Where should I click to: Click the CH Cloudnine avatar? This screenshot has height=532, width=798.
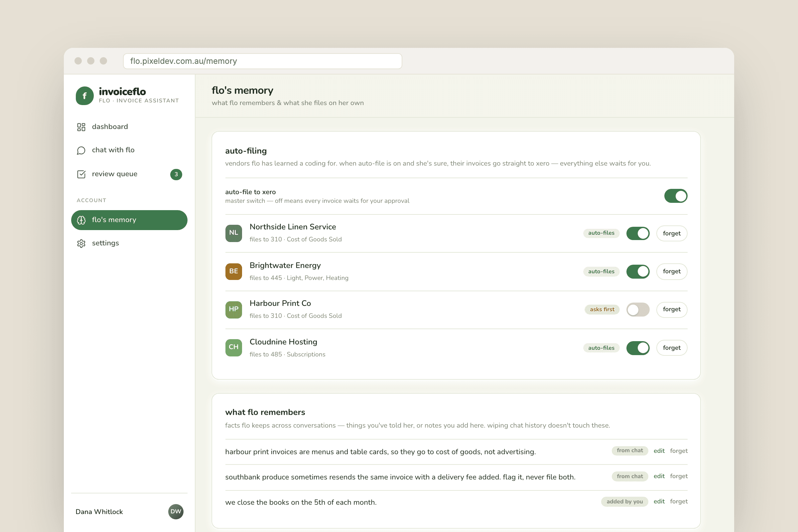click(233, 347)
